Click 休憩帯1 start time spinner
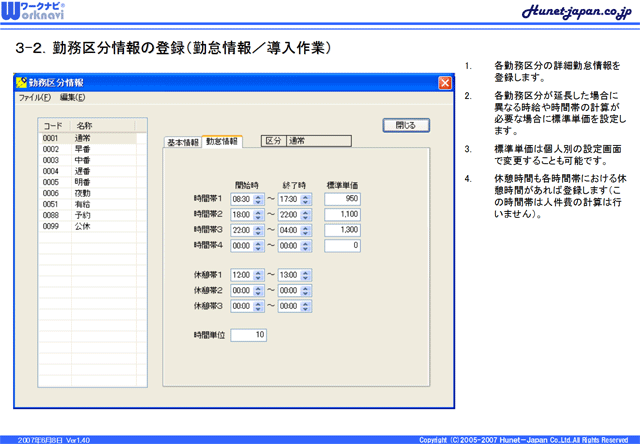 258,275
